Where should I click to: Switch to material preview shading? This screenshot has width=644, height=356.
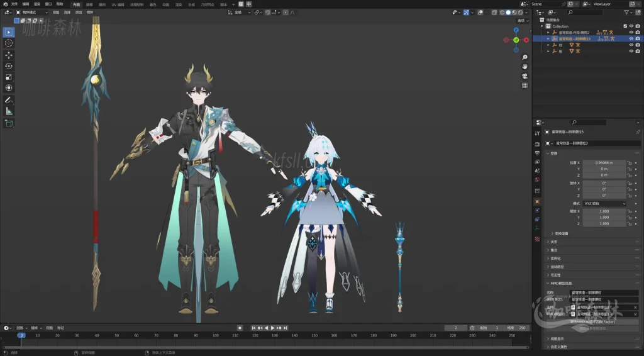pos(514,13)
